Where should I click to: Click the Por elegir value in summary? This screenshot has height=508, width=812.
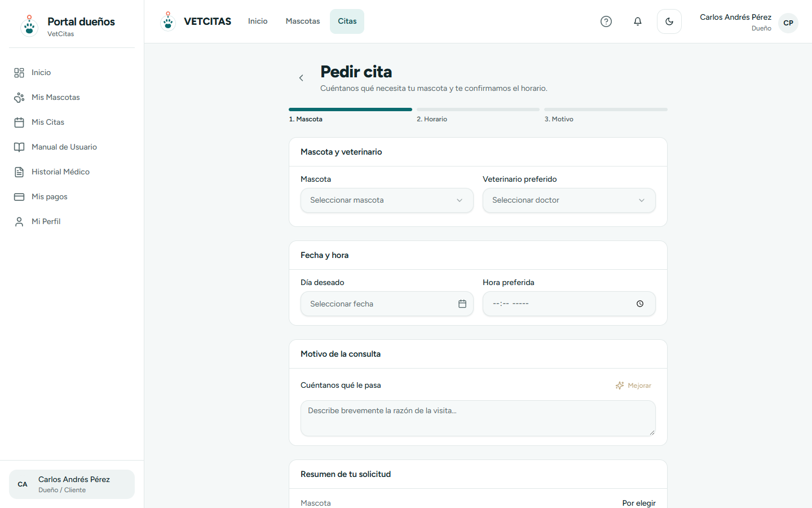[x=639, y=503]
